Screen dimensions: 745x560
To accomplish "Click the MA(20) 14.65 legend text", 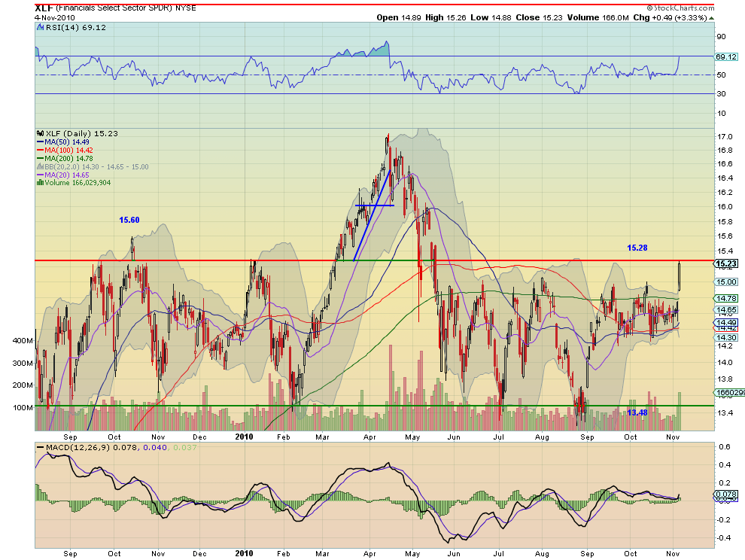I will 66,175.
